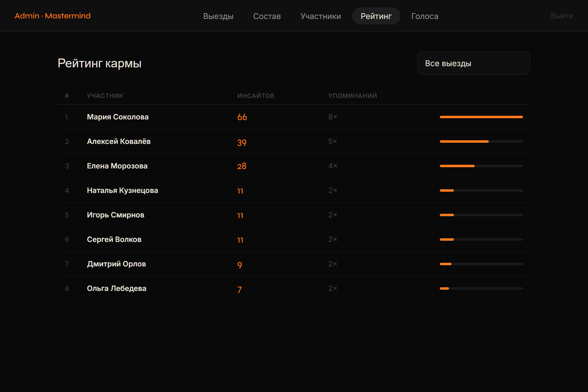Viewport: 588px width, 392px height.
Task: Click the 8× mentions value
Action: coord(333,117)
